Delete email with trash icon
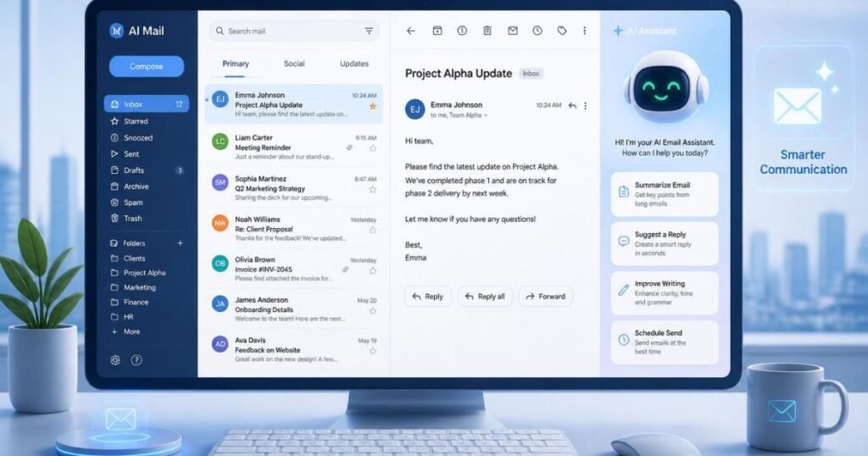Screen dimensions: 868x456 point(487,31)
